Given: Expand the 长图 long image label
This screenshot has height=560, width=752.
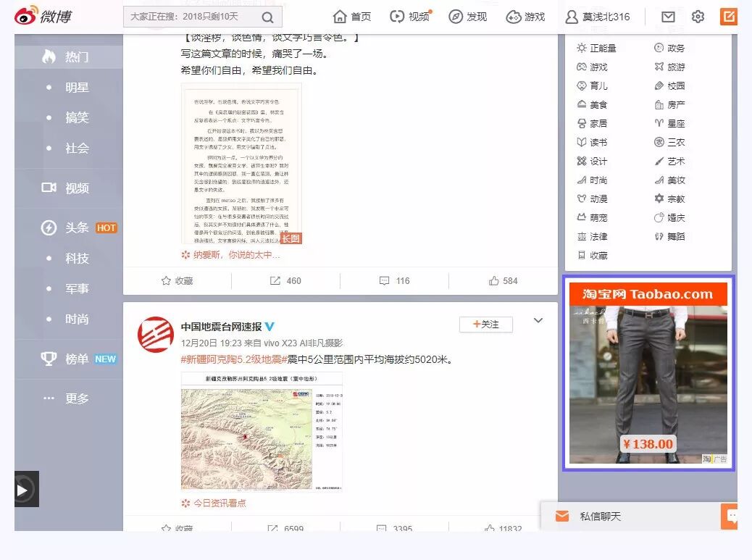Looking at the screenshot, I should pyautogui.click(x=291, y=237).
